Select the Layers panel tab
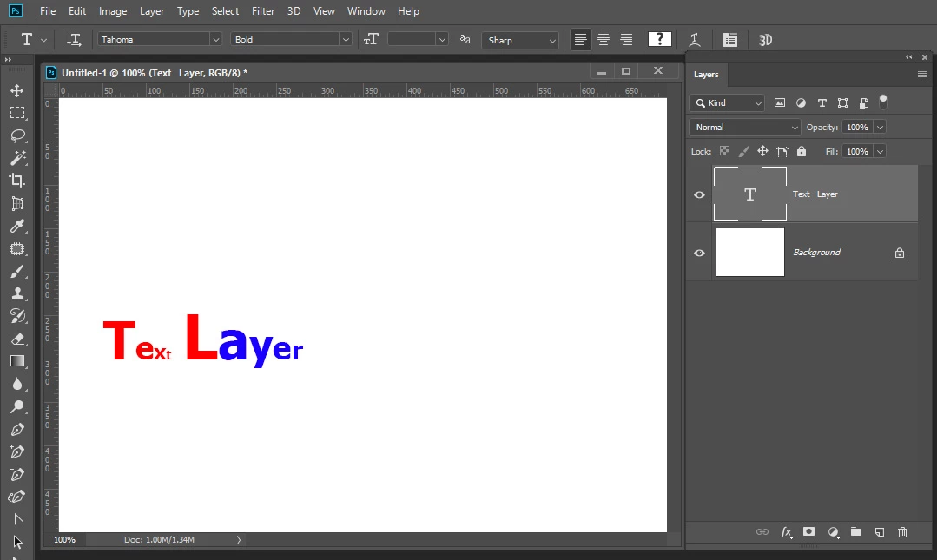 [x=706, y=74]
